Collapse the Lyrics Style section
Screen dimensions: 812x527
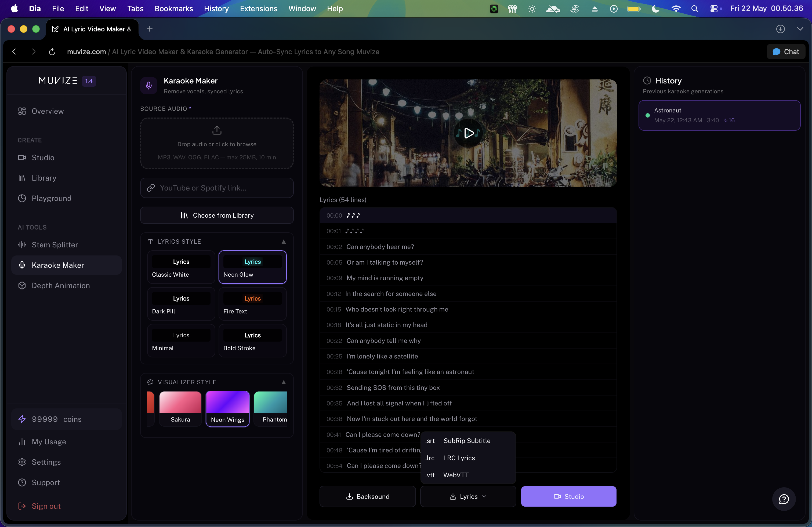(x=284, y=242)
